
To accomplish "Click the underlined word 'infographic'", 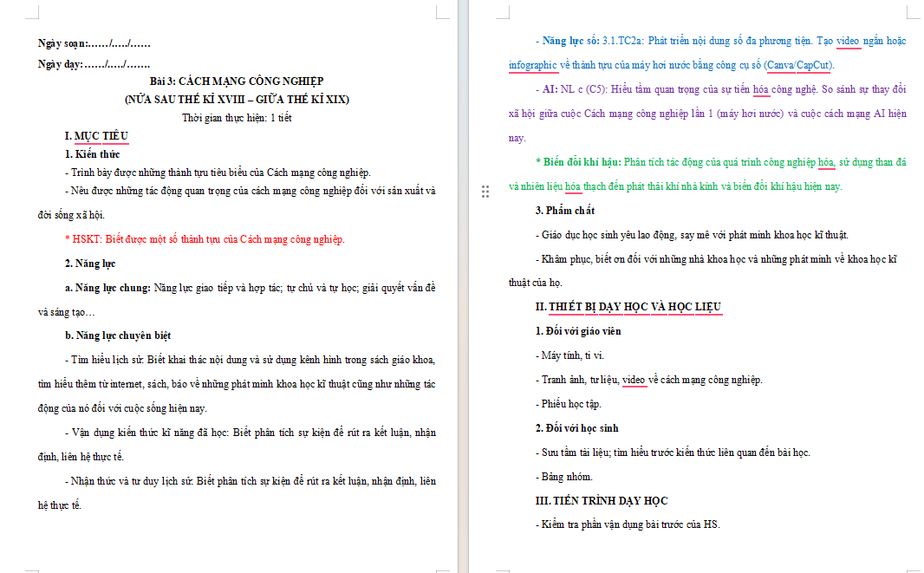I will pyautogui.click(x=533, y=65).
